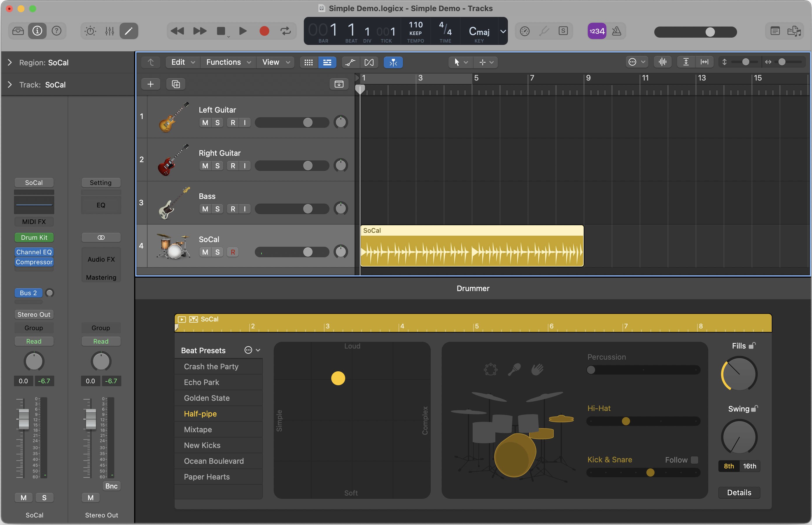Image resolution: width=812 pixels, height=525 pixels.
Task: Click the Drum Kit instrument slot
Action: click(x=34, y=237)
